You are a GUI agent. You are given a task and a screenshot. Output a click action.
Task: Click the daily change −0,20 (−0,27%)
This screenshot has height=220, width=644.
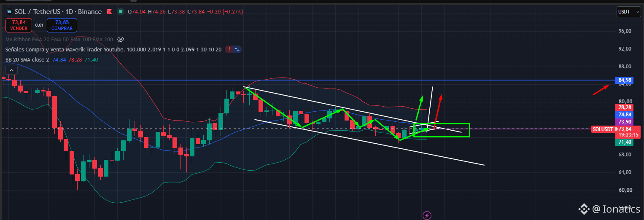(x=225, y=12)
